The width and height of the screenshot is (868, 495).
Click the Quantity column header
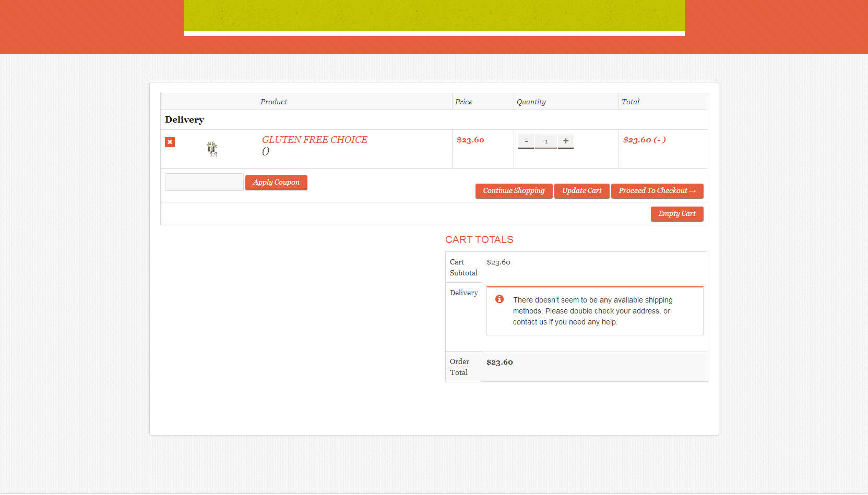coord(531,102)
